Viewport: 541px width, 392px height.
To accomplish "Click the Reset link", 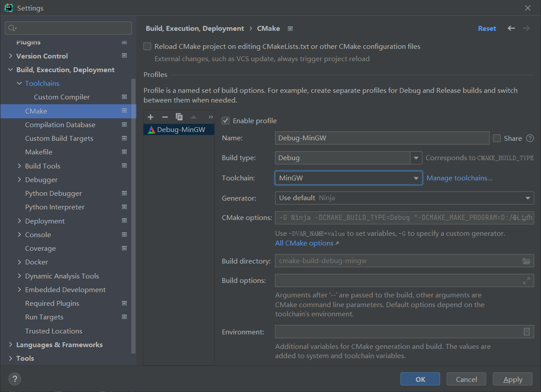I will click(487, 28).
